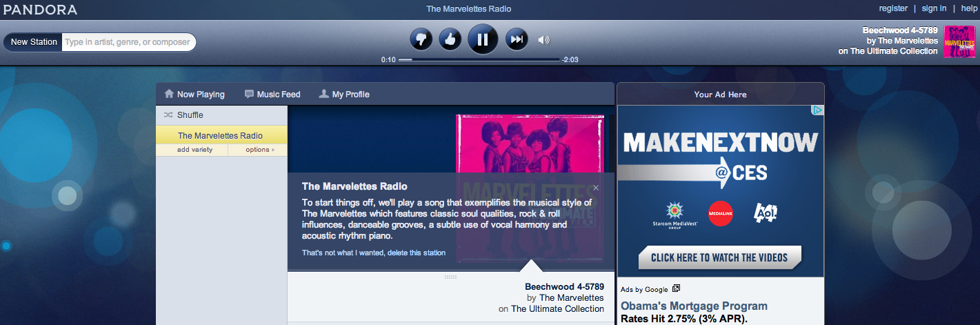Select The Marvelettes Radio station
This screenshot has width=980, height=325.
[x=221, y=135]
